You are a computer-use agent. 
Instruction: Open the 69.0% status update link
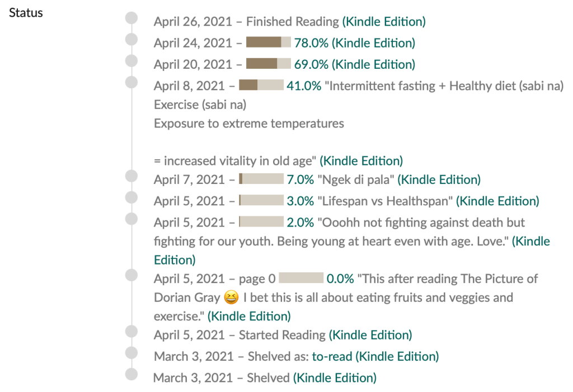(311, 64)
